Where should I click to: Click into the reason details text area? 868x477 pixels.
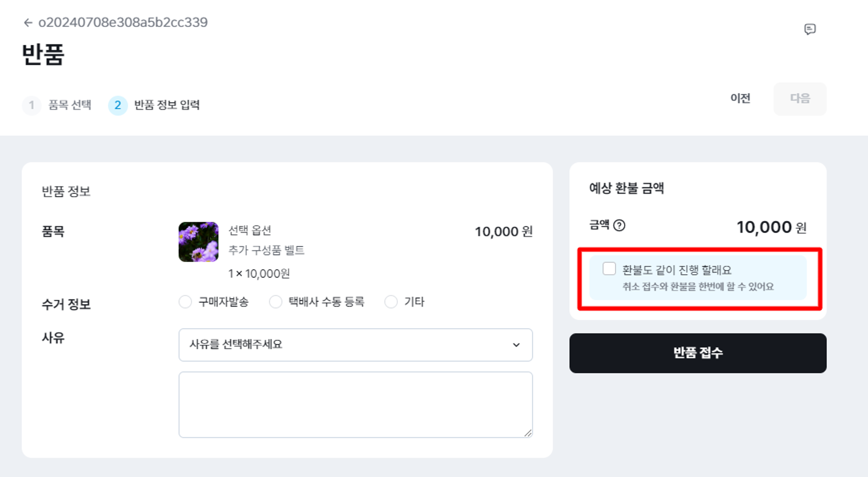(355, 404)
